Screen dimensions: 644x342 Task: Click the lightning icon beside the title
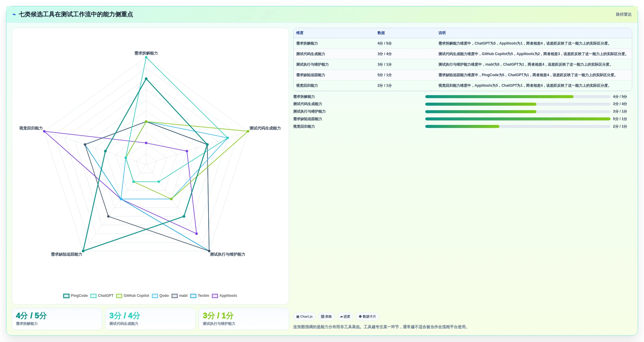coord(14,14)
